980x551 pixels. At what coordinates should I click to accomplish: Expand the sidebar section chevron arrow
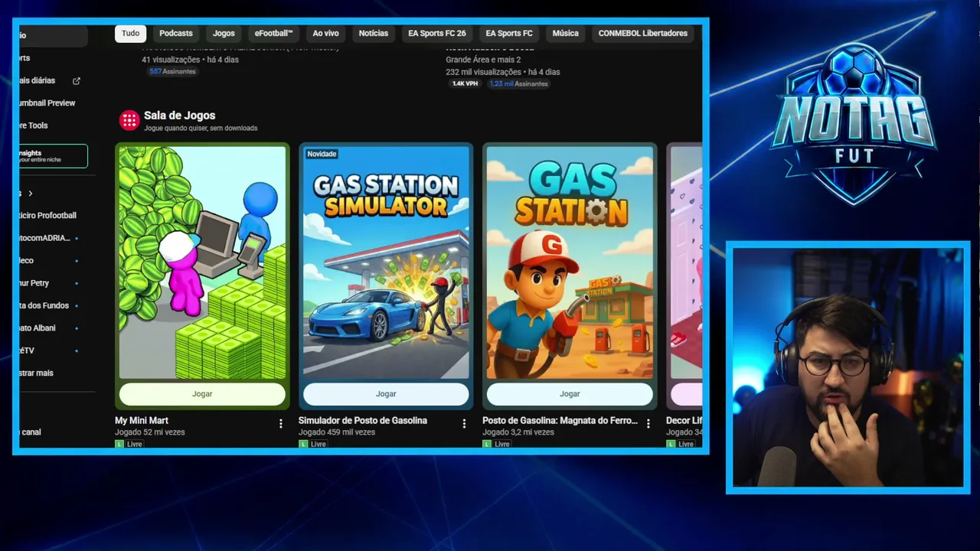coord(31,194)
